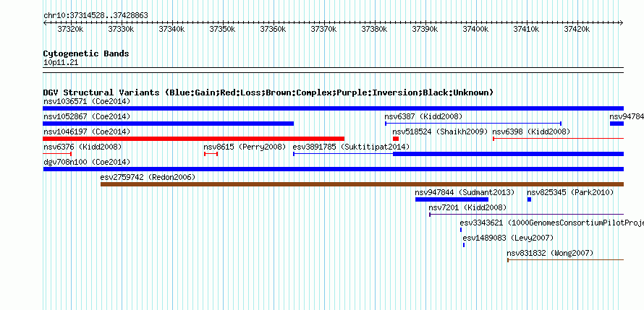
Task: Open the dgv708n100 (Coe2014) label
Action: coord(87,162)
